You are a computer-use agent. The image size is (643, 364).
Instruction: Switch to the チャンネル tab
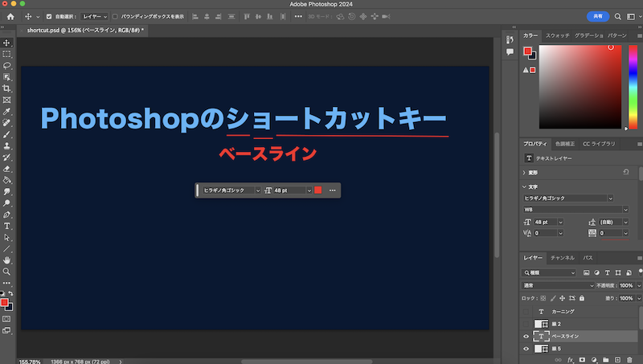pyautogui.click(x=562, y=258)
